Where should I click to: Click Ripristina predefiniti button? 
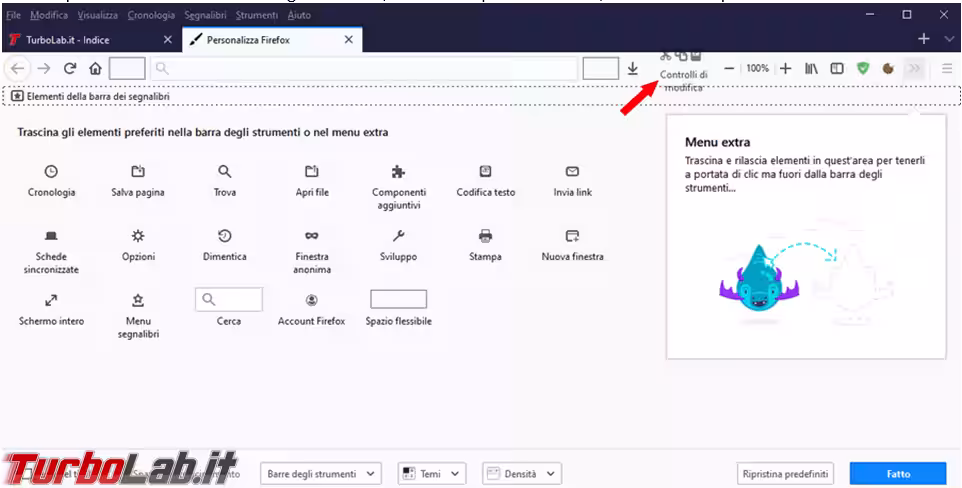coord(785,473)
